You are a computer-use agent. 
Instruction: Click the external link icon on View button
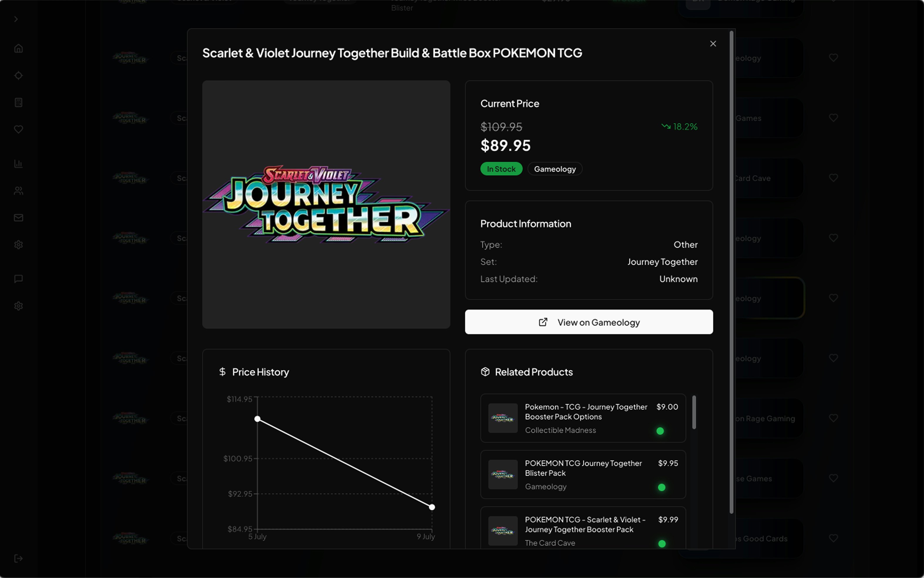click(543, 322)
